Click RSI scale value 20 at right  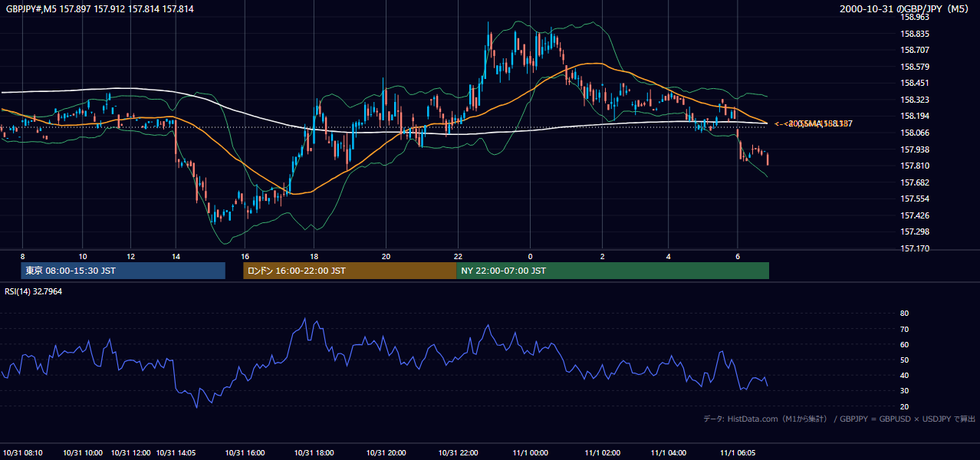click(x=905, y=407)
